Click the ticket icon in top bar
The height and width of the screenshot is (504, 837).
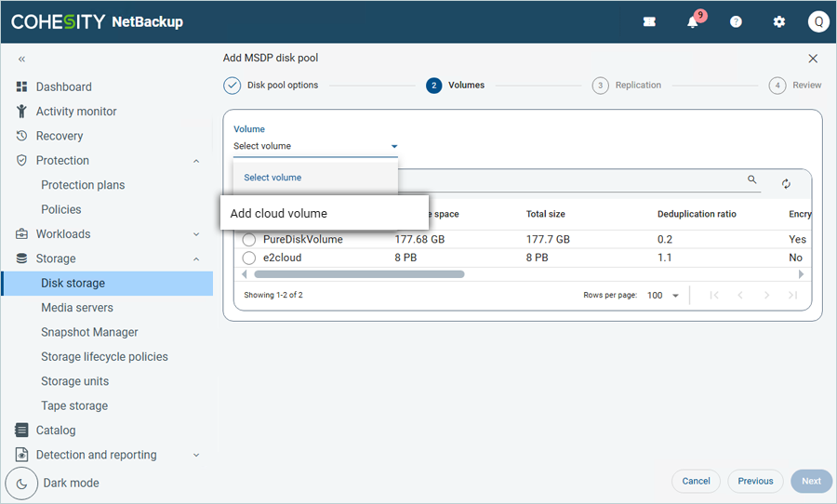coord(649,22)
